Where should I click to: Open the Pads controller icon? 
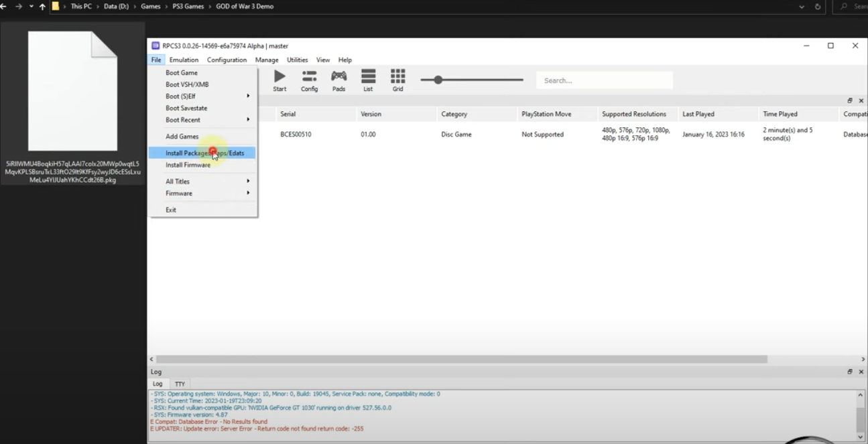pyautogui.click(x=339, y=76)
